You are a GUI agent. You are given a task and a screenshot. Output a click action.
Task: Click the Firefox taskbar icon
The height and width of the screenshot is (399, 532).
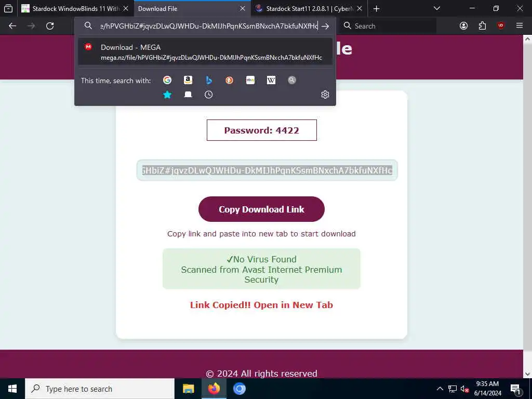[x=214, y=389]
